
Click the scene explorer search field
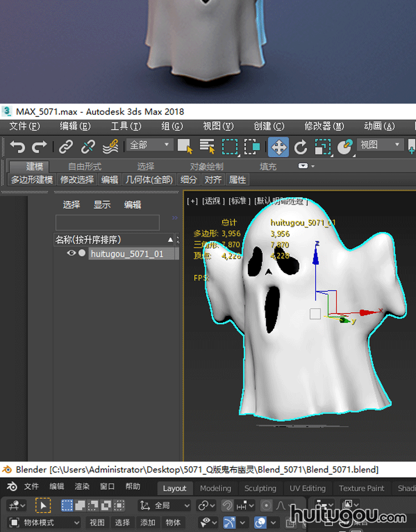click(107, 222)
